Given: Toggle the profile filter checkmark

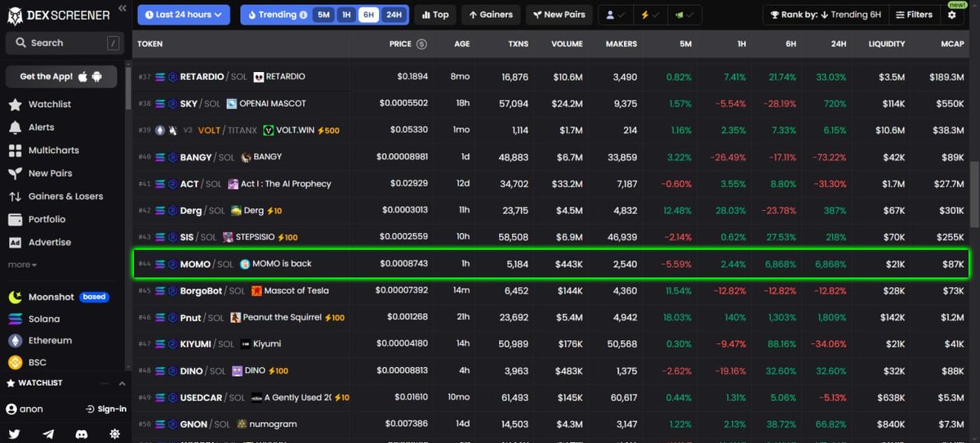Looking at the screenshot, I should click(616, 15).
